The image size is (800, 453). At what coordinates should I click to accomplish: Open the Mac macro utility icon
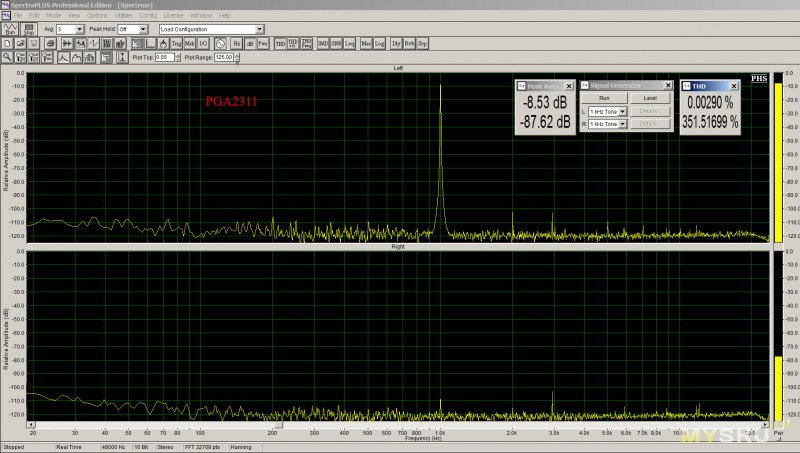coord(366,44)
